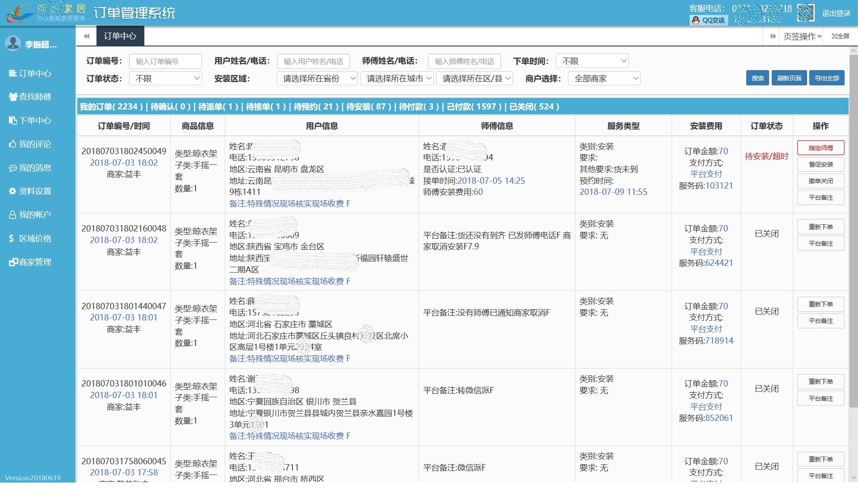Click the 导出全部 button
Viewport: 858px width, 504px height.
click(827, 78)
